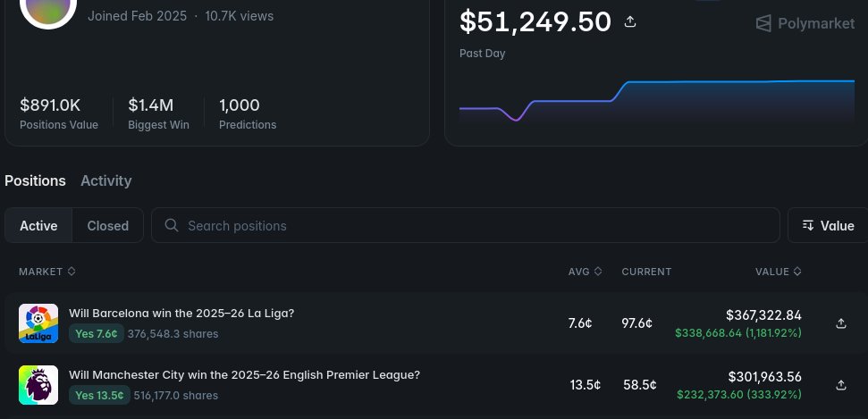Click the La Liga market logo

pos(38,323)
